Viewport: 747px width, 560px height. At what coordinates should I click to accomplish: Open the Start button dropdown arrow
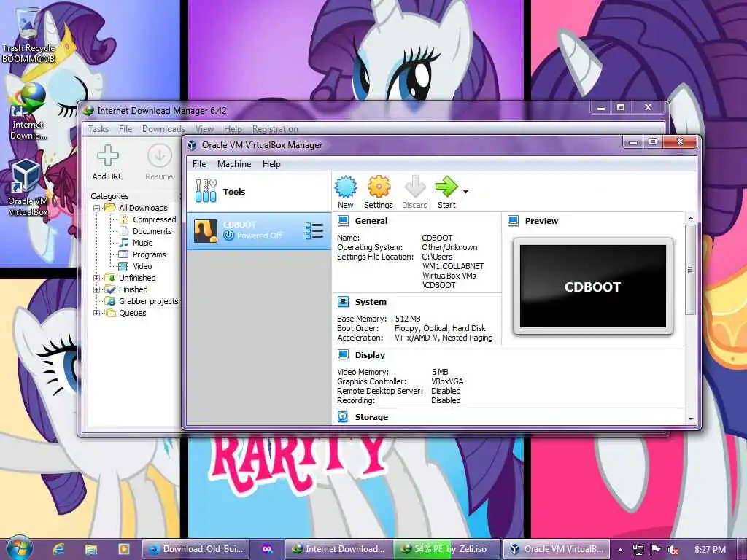pos(465,192)
